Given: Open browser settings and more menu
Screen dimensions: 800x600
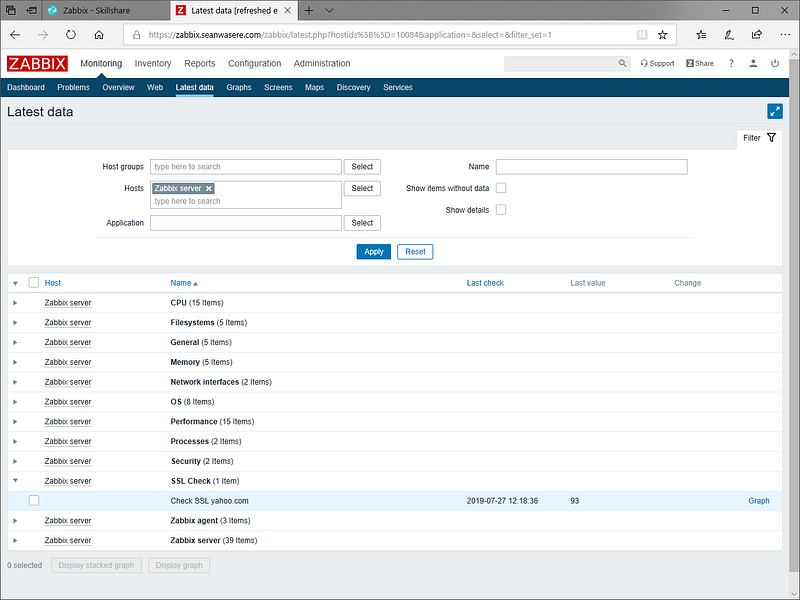Looking at the screenshot, I should (785, 35).
